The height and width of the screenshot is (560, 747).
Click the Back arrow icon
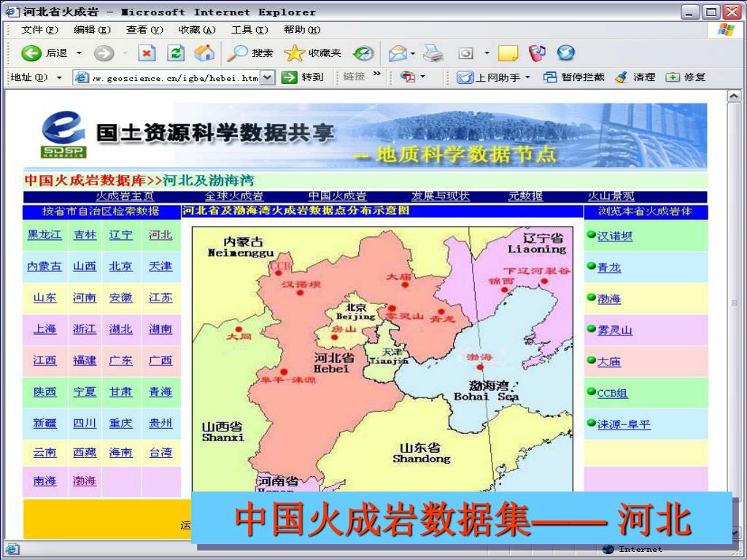pyautogui.click(x=31, y=52)
